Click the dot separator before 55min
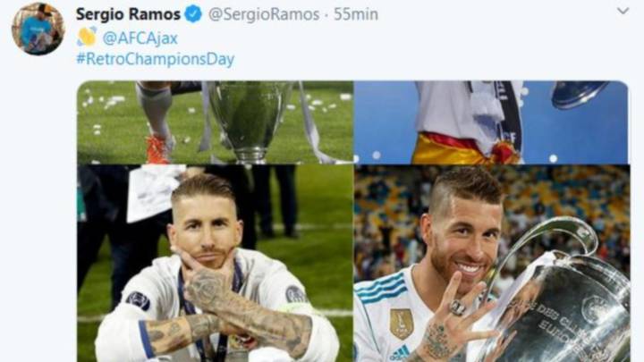 pyautogui.click(x=326, y=15)
